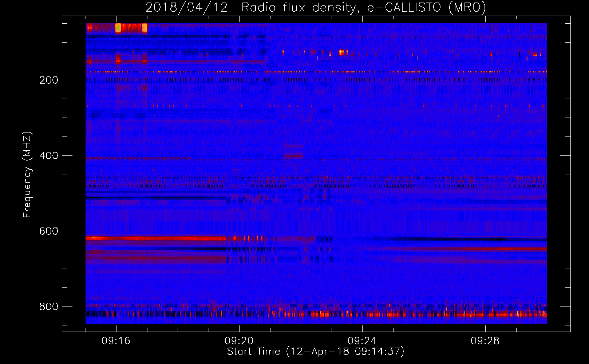This screenshot has width=589, height=364.
Task: Click the '600' frequency tick label
Action: point(49,232)
